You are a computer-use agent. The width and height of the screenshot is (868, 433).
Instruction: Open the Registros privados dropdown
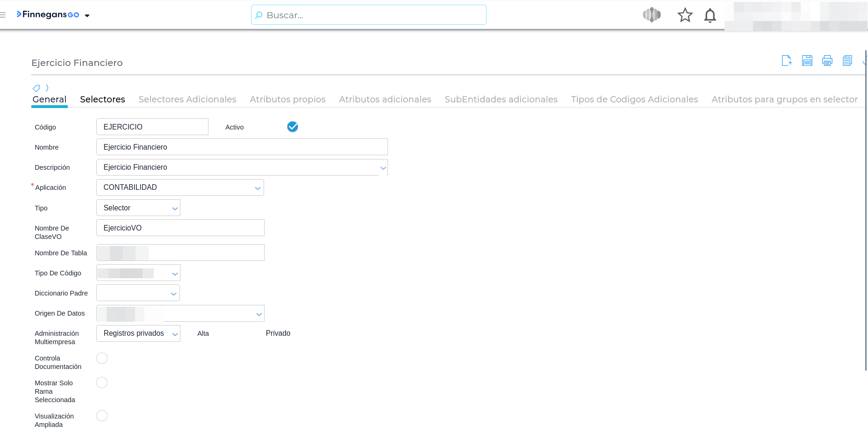click(138, 333)
